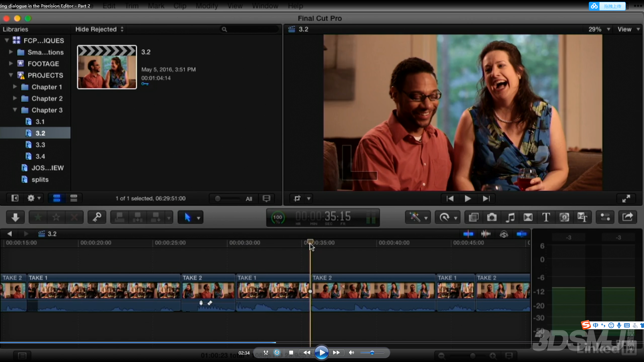Screen dimensions: 644x362
Task: Open the Themes browser
Action: pyautogui.click(x=582, y=217)
